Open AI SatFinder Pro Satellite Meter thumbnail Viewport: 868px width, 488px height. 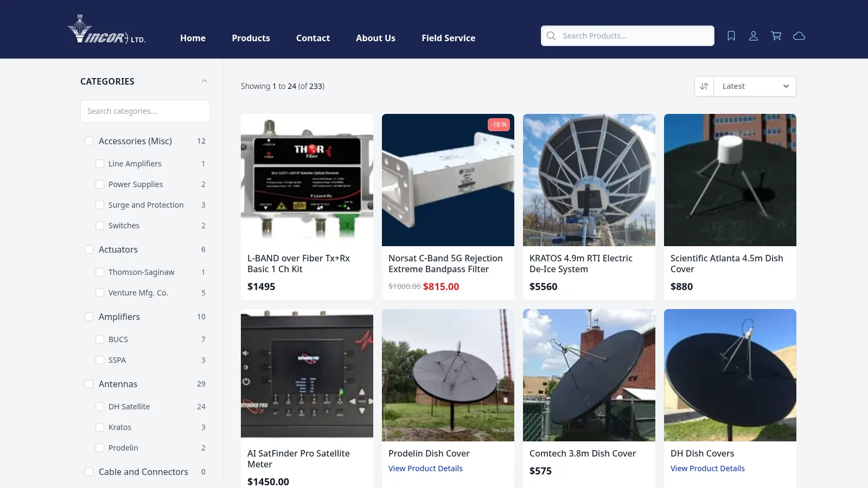coord(307,375)
